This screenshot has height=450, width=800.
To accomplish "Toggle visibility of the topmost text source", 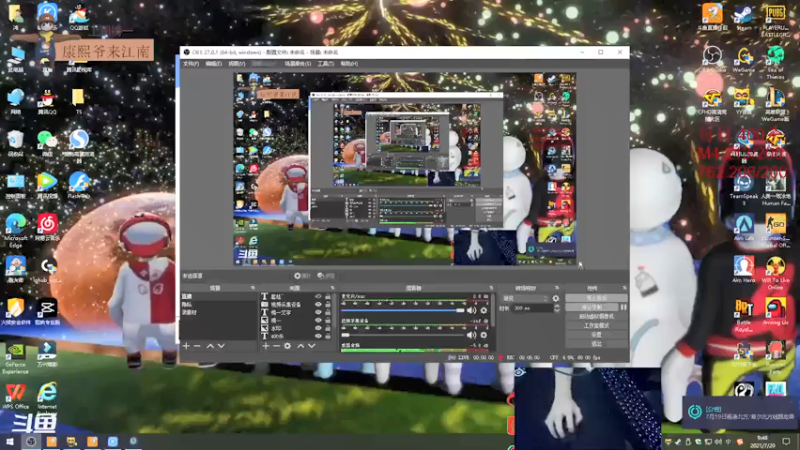I will [318, 296].
